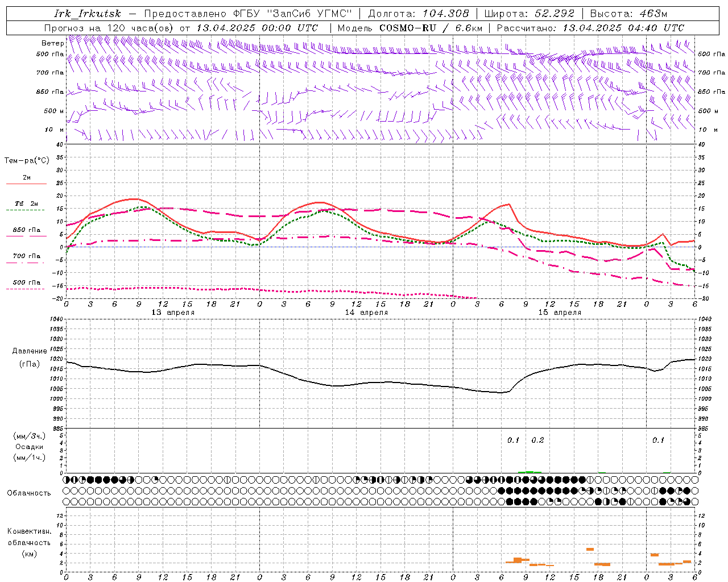Click the 15 апреля date label

tap(560, 313)
